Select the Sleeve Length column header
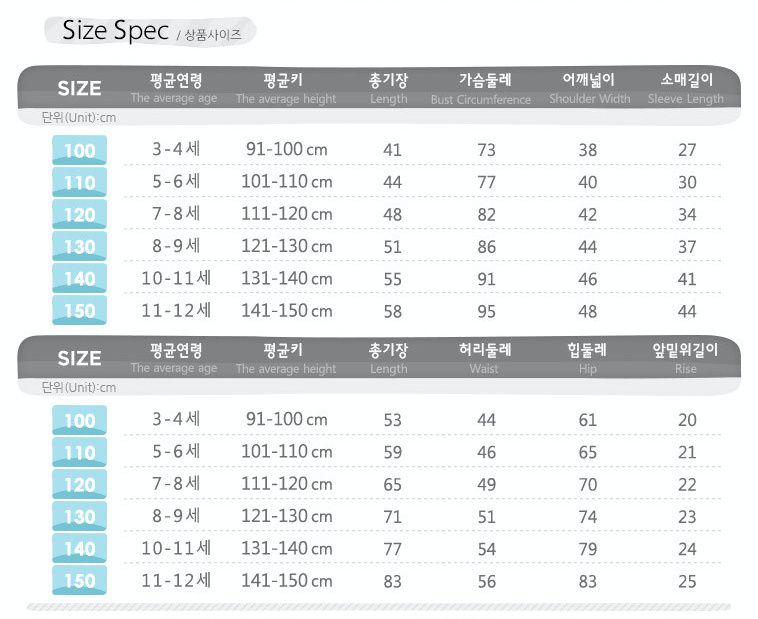This screenshot has width=758, height=619. pos(686,88)
